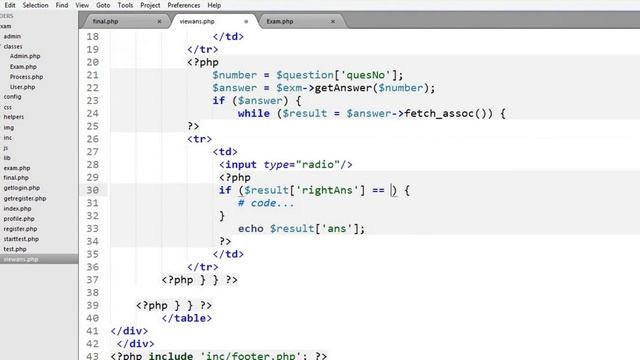
Task: Collapse the classes folder in sidebar
Action: (x=13, y=47)
